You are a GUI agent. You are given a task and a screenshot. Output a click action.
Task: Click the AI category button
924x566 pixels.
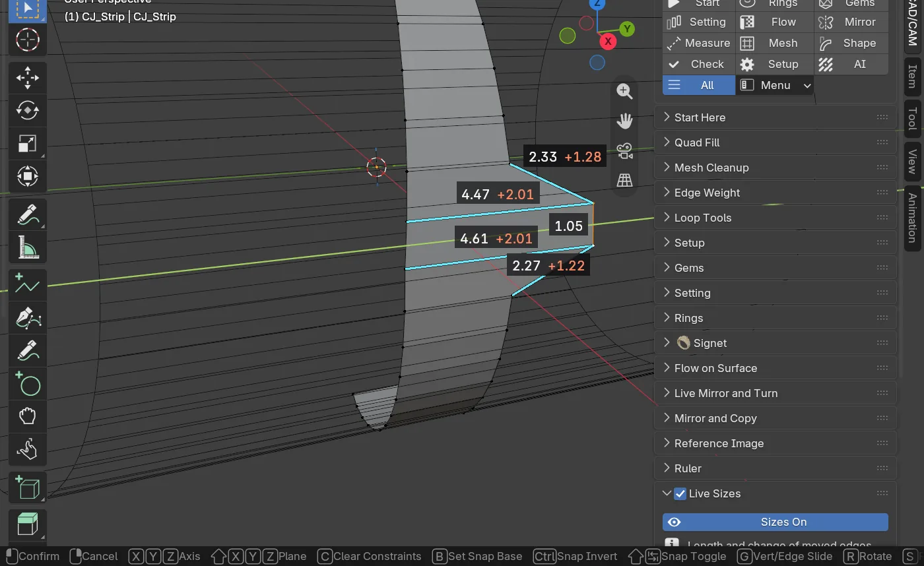[851, 64]
